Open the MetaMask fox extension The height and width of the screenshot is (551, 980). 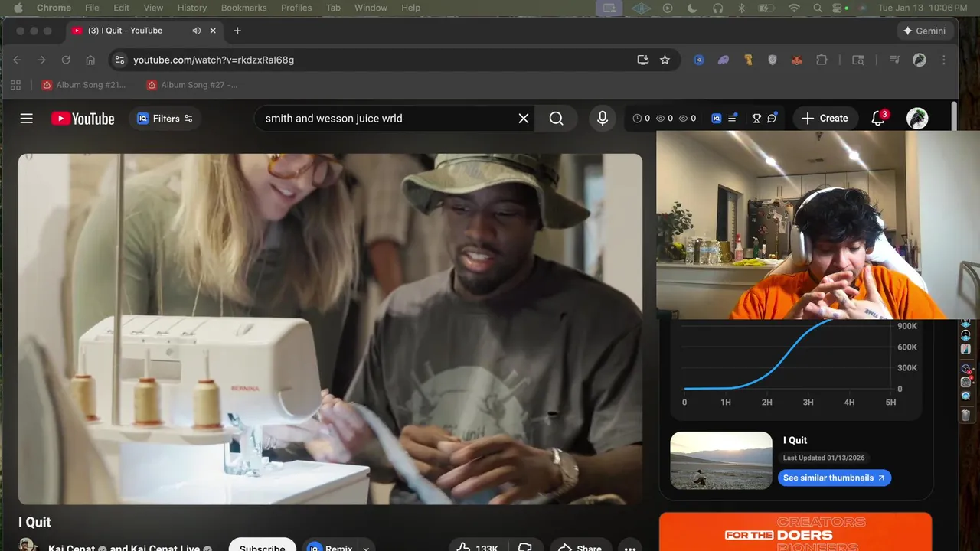(797, 60)
